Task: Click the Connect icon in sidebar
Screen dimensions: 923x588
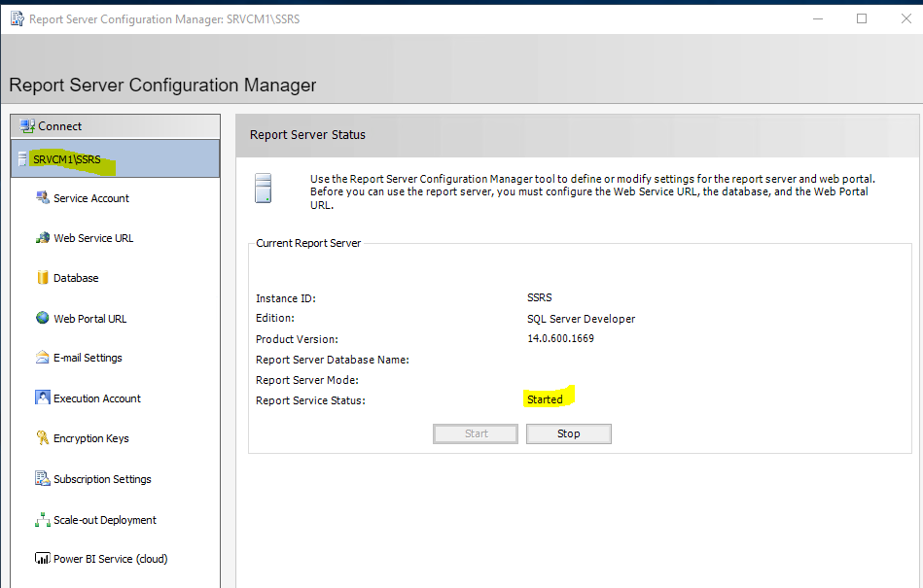Action: click(x=27, y=125)
